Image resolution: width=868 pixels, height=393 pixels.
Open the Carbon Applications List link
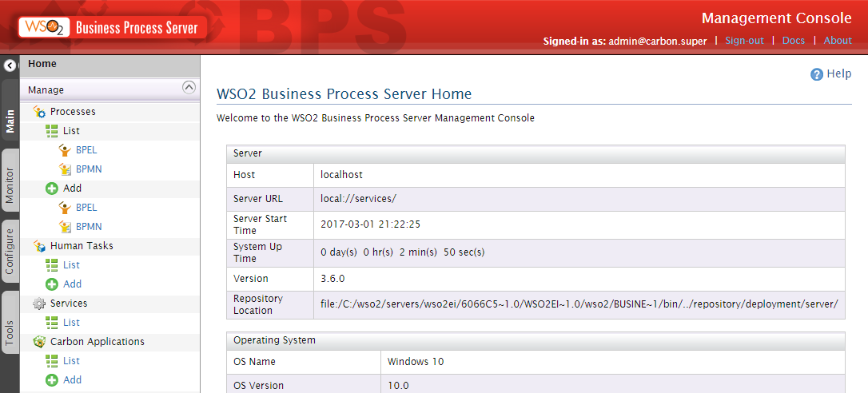71,361
